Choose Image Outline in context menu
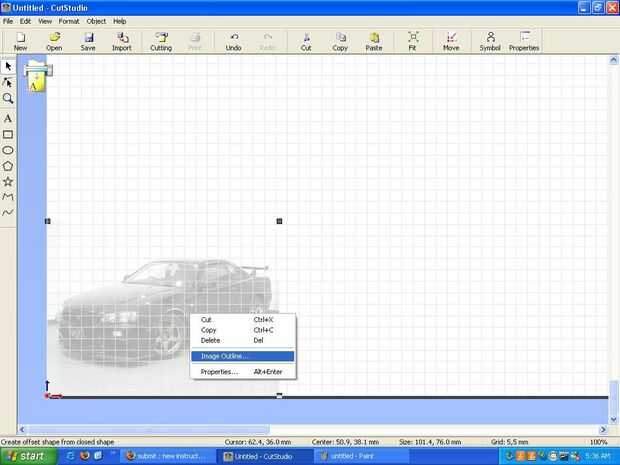 [242, 356]
